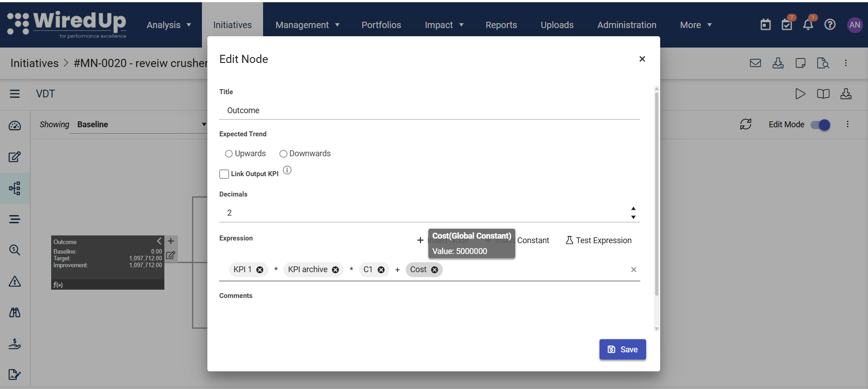Open the dashboard gauge sidebar icon
The image size is (868, 389).
tap(14, 125)
